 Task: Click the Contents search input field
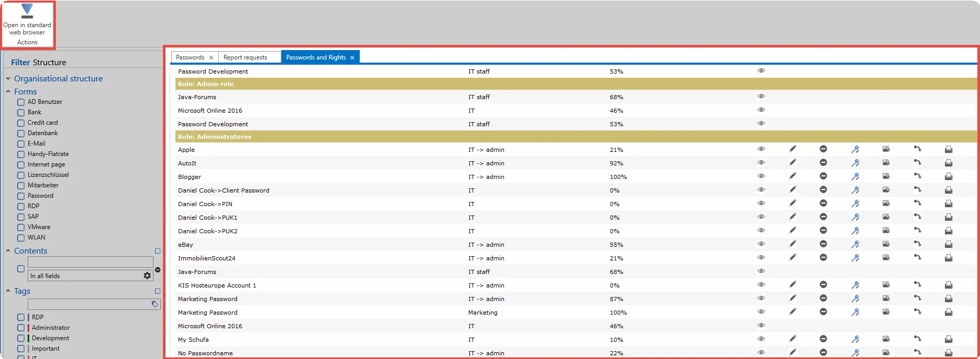click(x=90, y=262)
